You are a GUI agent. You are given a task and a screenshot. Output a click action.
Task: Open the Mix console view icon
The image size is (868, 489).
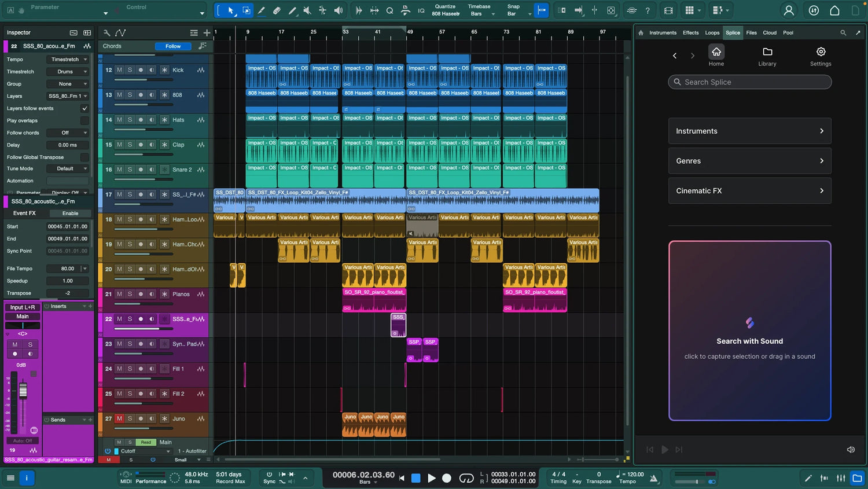pos(841,478)
